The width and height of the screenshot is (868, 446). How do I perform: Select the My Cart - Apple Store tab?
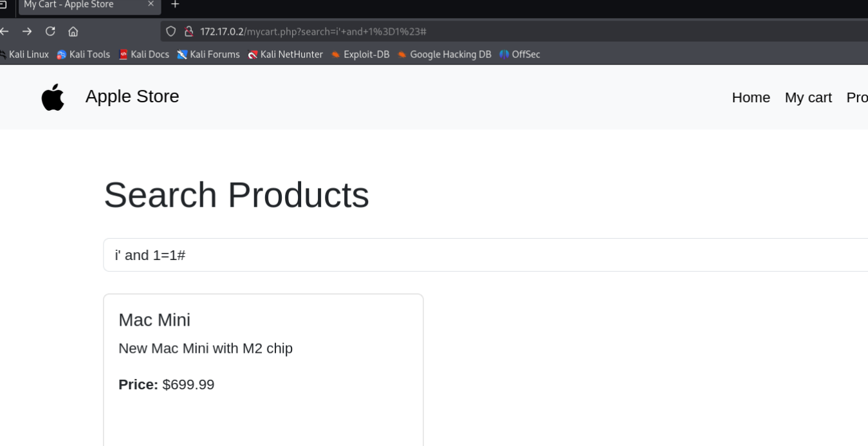pyautogui.click(x=89, y=5)
